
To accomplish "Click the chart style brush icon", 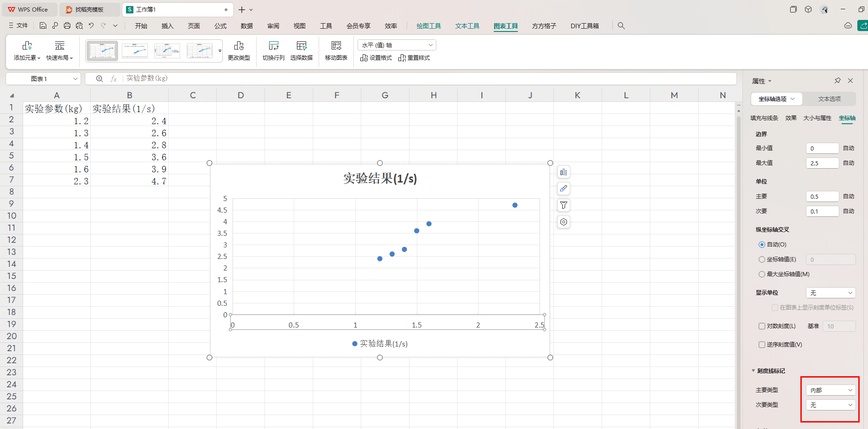I will pos(564,189).
